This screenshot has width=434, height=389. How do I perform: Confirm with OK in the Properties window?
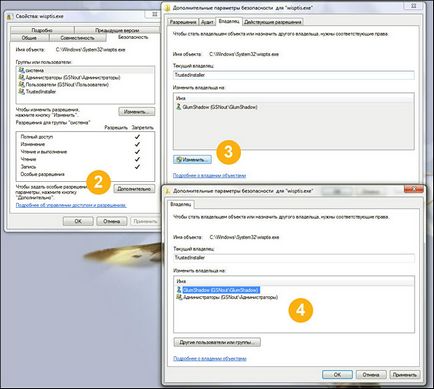(78, 221)
